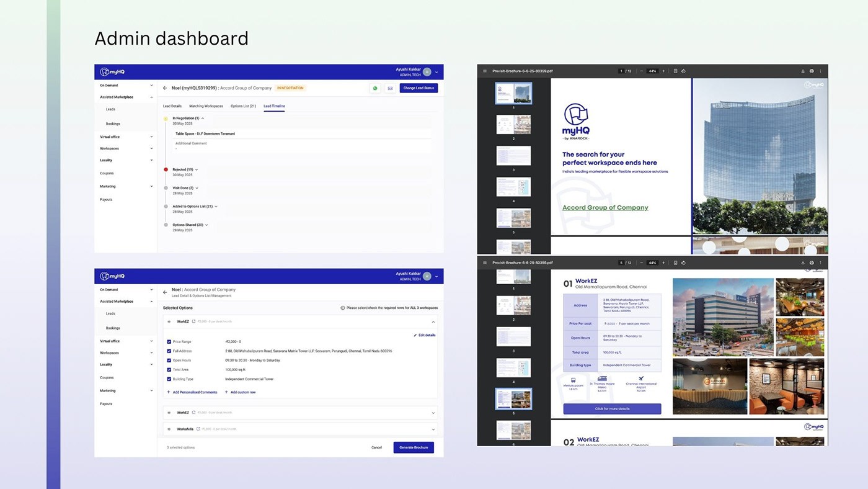Uncheck the Price Range checkbox

click(169, 341)
